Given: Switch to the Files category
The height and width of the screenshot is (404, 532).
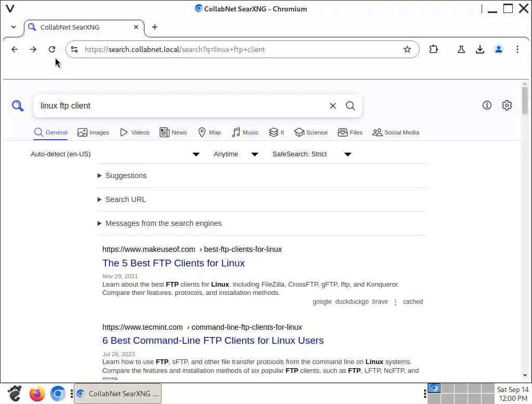Looking at the screenshot, I should pos(350,132).
